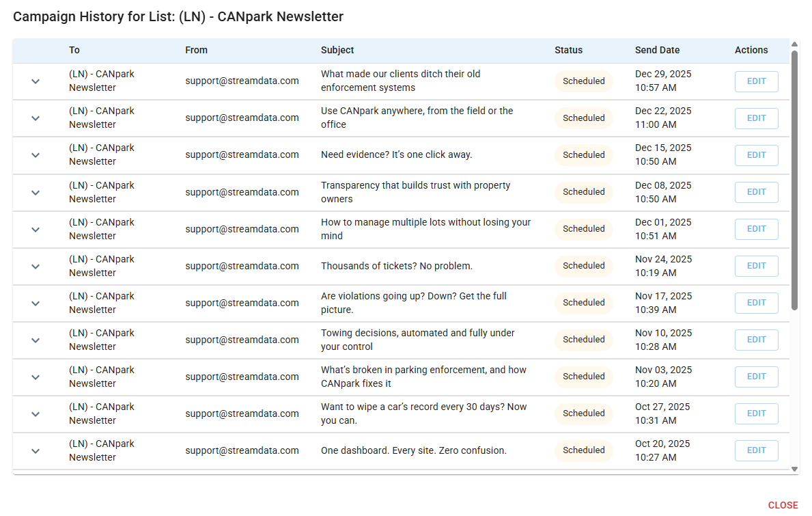Click support@streamdata.com in the Dec 22 row
Screen dimensions: 812x516
pyautogui.click(x=242, y=118)
